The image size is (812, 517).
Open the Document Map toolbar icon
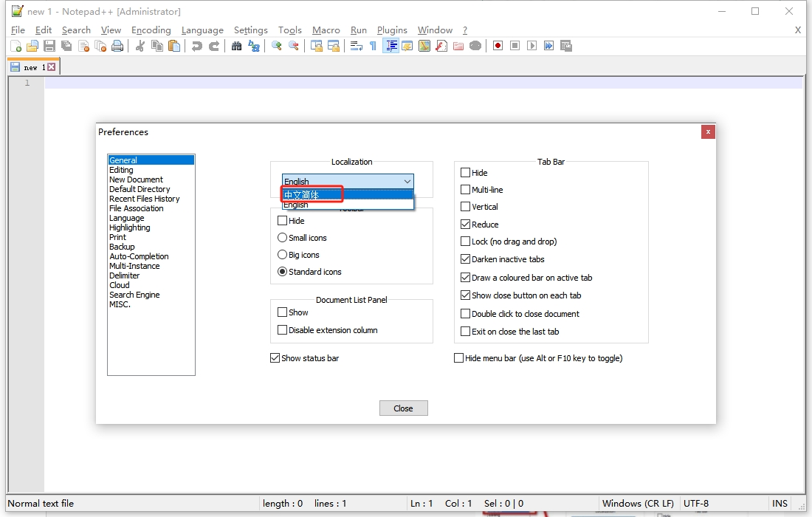pyautogui.click(x=424, y=46)
